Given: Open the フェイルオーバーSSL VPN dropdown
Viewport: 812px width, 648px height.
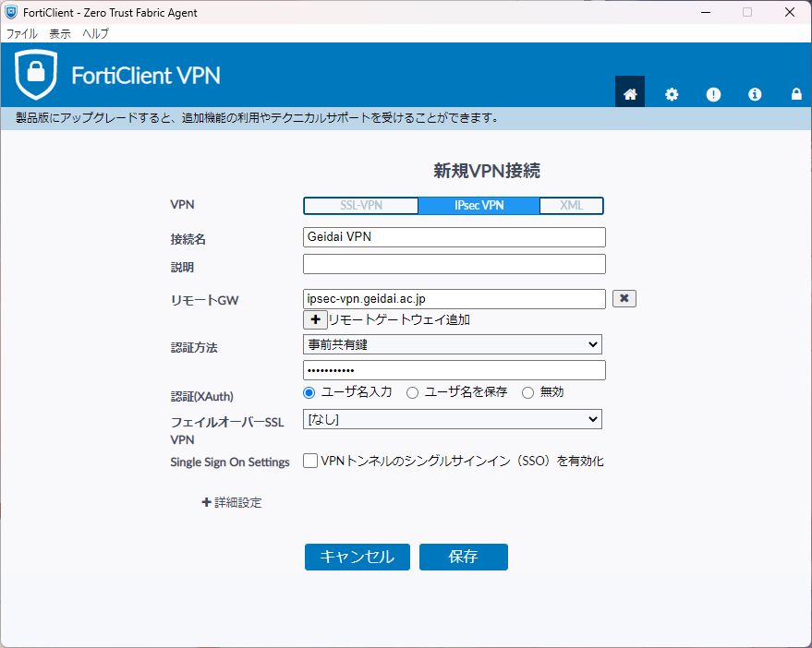Looking at the screenshot, I should [x=453, y=420].
